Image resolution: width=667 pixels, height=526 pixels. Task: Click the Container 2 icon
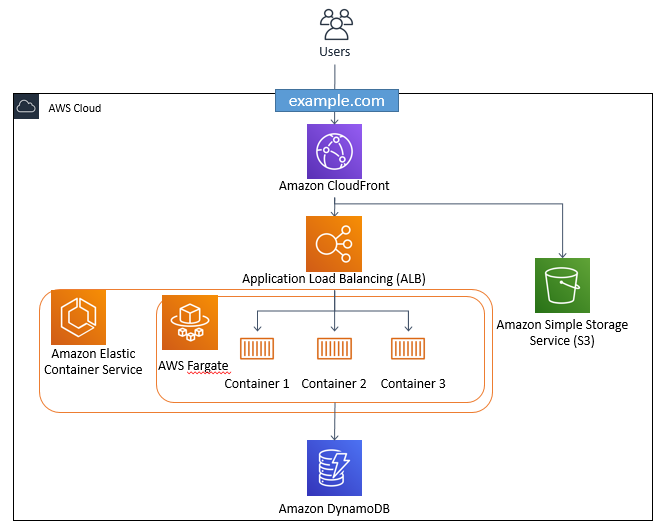(x=334, y=349)
